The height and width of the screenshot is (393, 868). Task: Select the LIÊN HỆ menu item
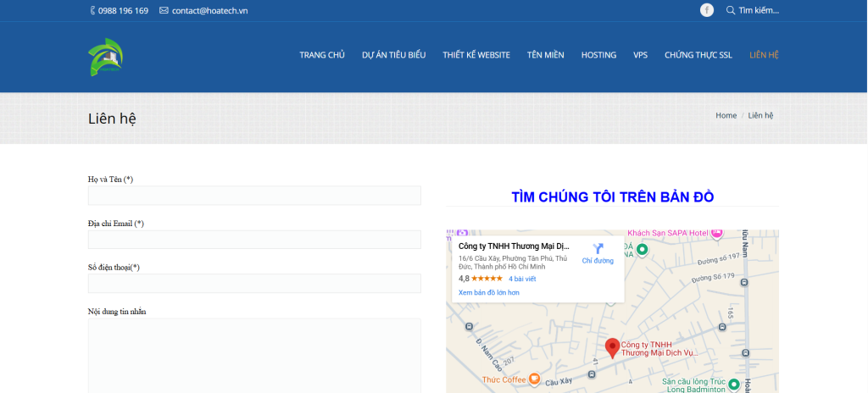click(x=764, y=55)
